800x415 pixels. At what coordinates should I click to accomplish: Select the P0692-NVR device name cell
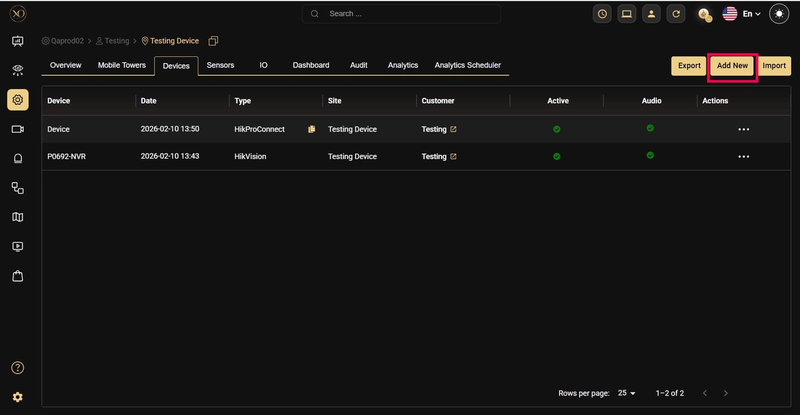[x=66, y=157]
